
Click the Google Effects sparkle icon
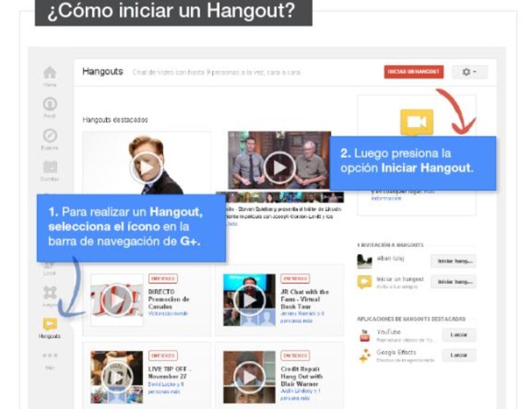[364, 356]
